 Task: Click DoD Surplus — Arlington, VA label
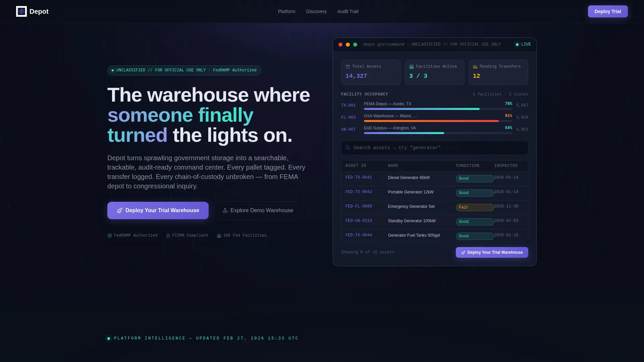[x=390, y=128]
